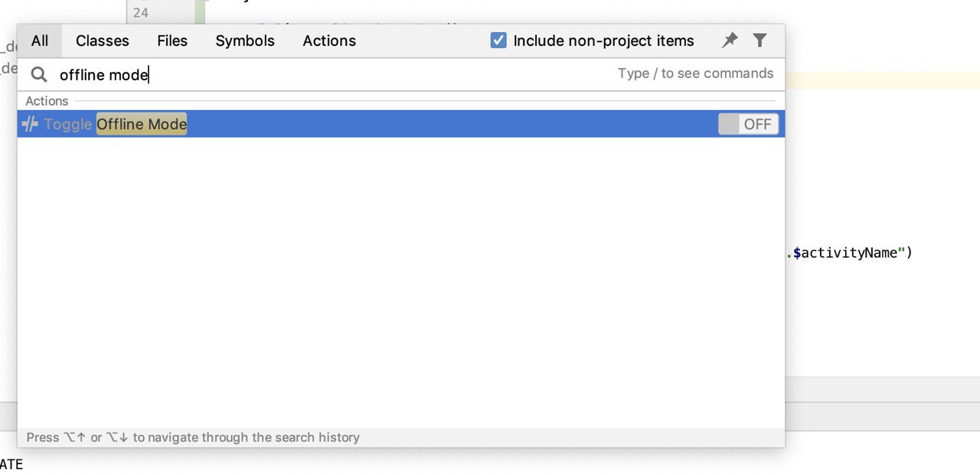Viewport: 980px width, 475px height.
Task: Click the $activityName text in the editor
Action: 845,252
